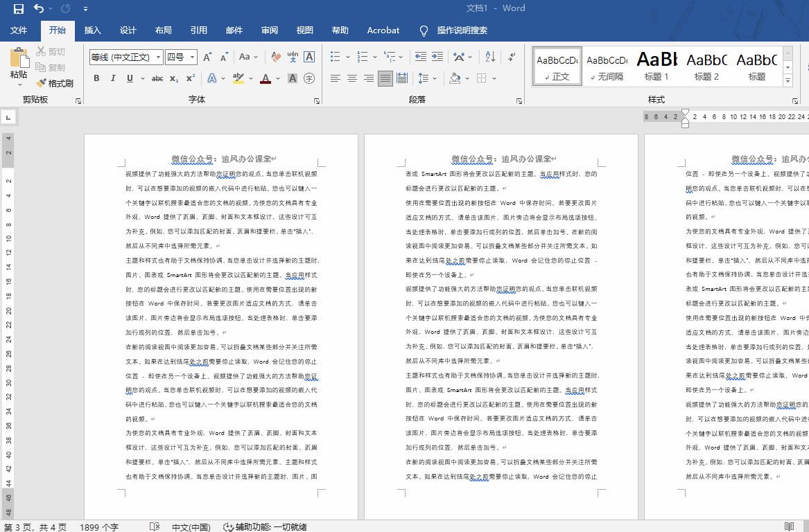
Task: Toggle bold formatting
Action: pos(96,78)
